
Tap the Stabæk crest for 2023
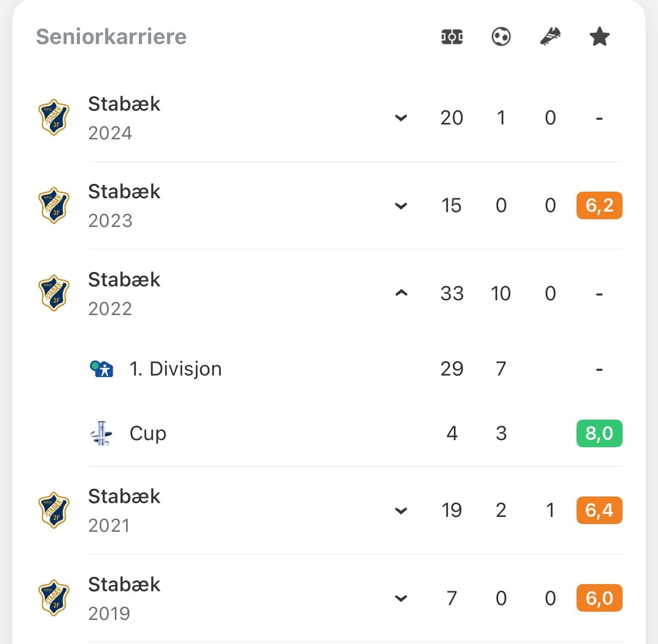tap(54, 205)
